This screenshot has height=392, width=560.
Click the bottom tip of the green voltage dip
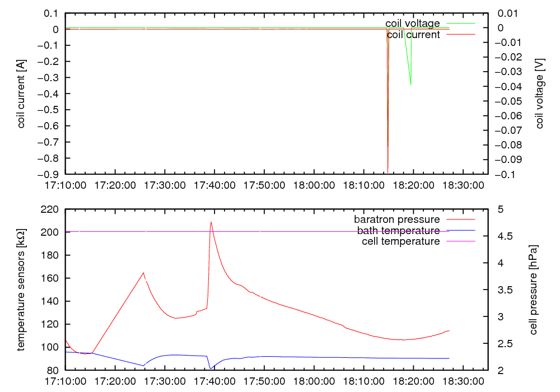coord(410,84)
